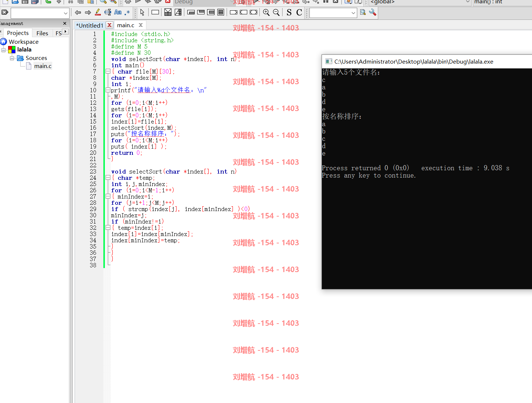
Task: Toggle the regex (.*) search option
Action: tap(127, 13)
